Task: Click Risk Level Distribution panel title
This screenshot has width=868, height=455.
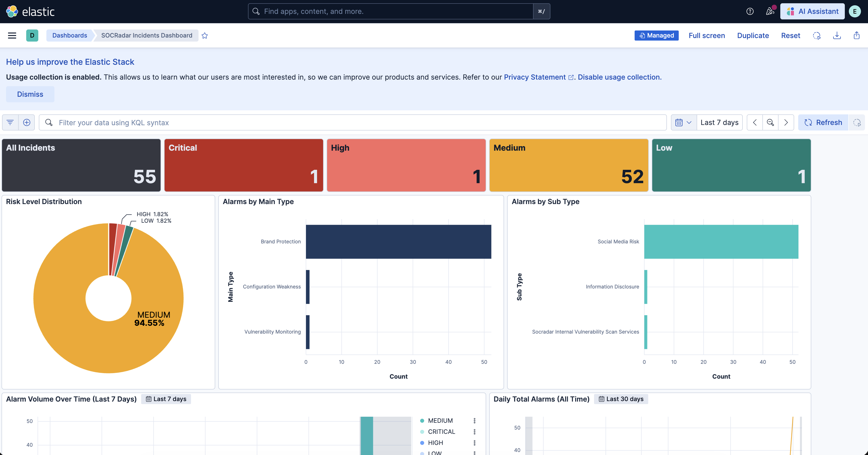Action: pyautogui.click(x=44, y=201)
